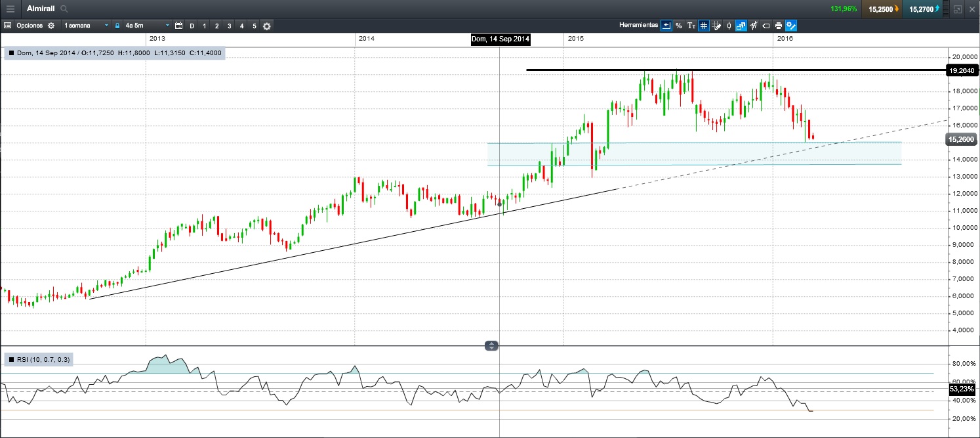Click the print chart icon

coord(778,26)
